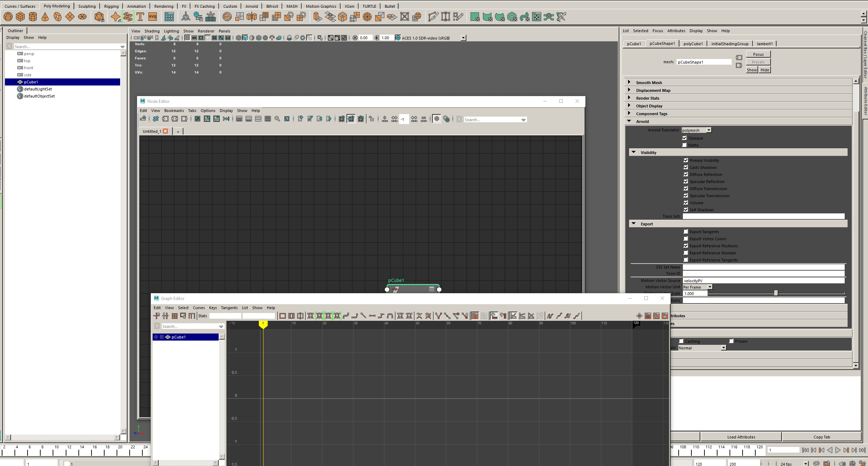Enable the Matte checkbox
This screenshot has width=868, height=466.
pos(684,145)
